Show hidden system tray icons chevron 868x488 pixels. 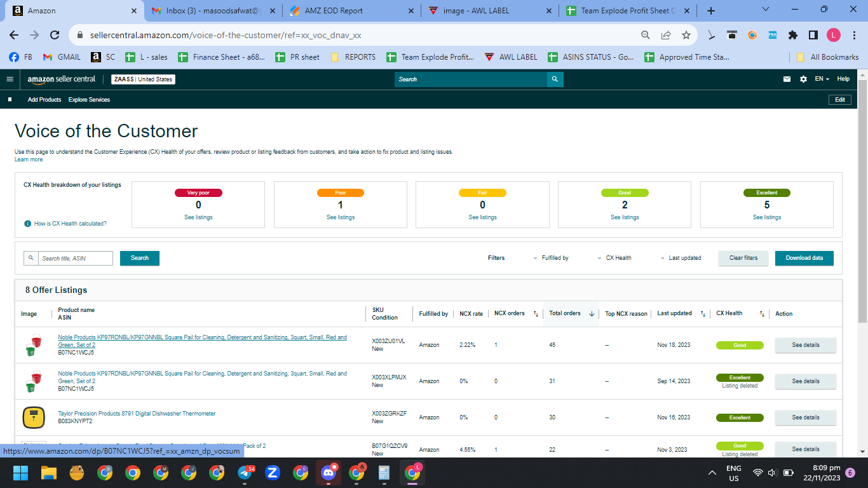pyautogui.click(x=712, y=473)
